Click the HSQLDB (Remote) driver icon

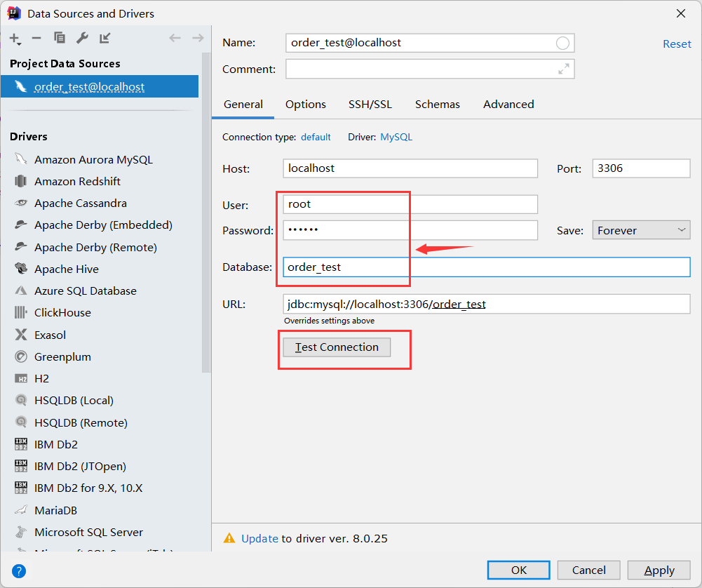[20, 422]
